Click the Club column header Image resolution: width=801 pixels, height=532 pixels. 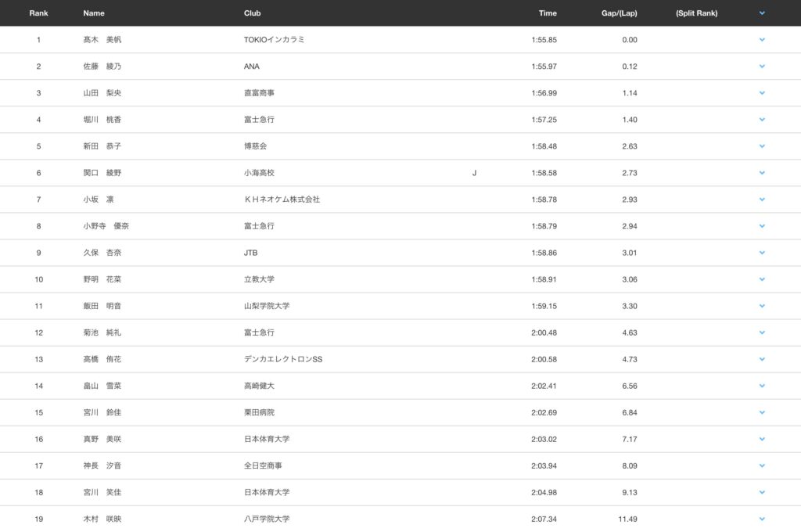(x=253, y=13)
